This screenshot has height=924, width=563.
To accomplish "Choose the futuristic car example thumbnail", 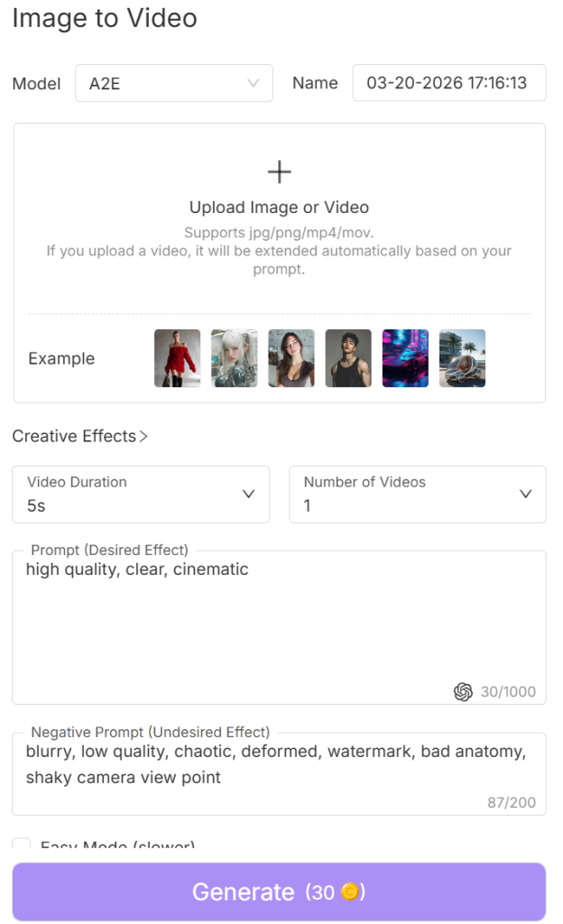I will 462,358.
